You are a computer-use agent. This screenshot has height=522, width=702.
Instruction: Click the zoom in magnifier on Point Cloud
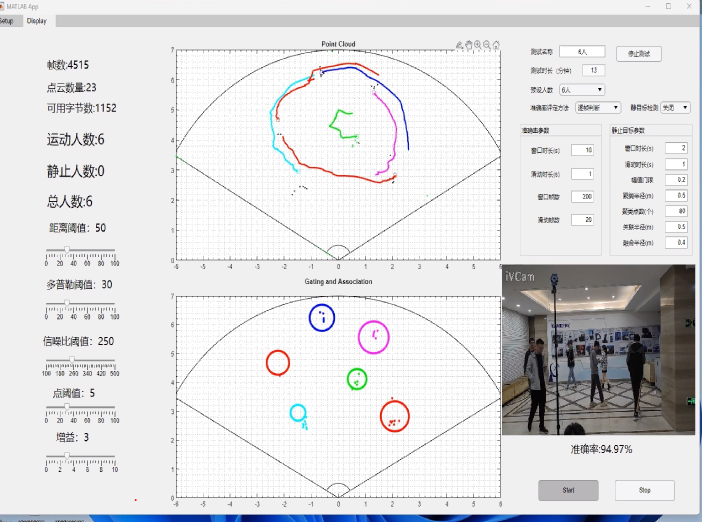pos(478,45)
